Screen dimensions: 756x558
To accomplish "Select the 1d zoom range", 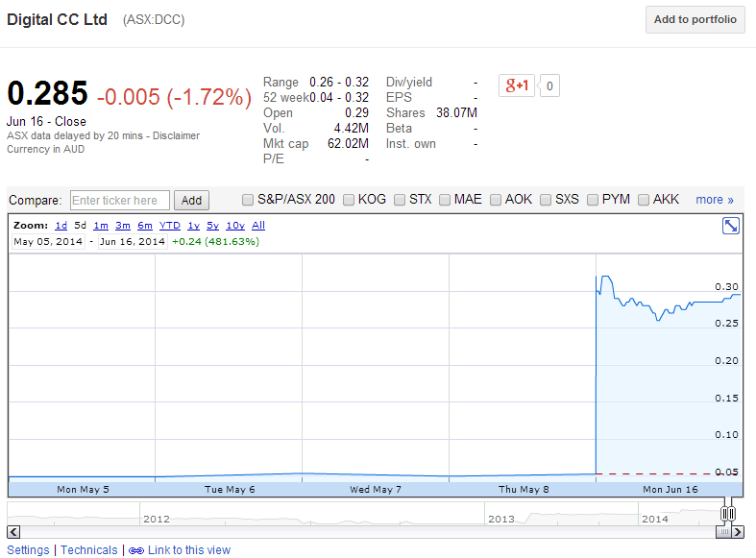I will tap(61, 226).
